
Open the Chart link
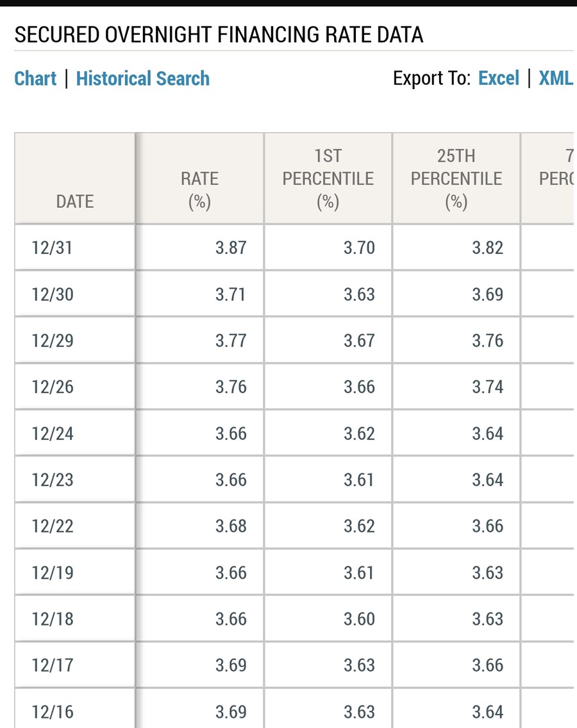(x=35, y=79)
